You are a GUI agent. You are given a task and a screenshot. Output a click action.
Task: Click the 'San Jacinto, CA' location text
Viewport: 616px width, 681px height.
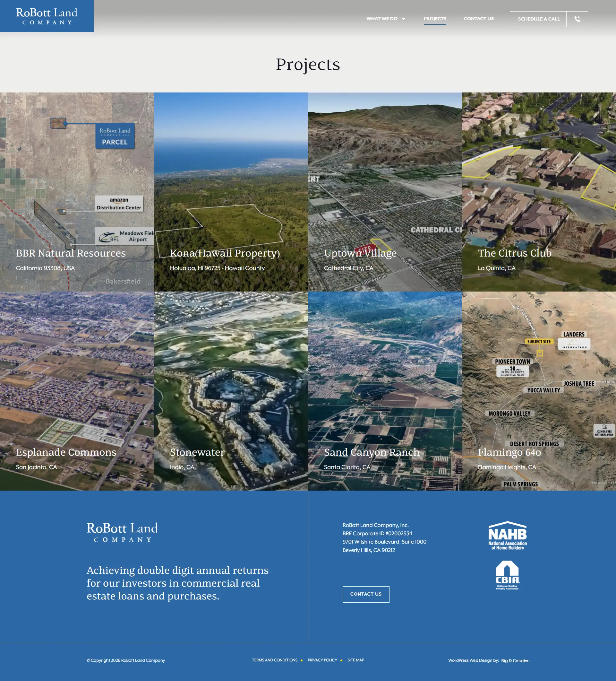(37, 467)
